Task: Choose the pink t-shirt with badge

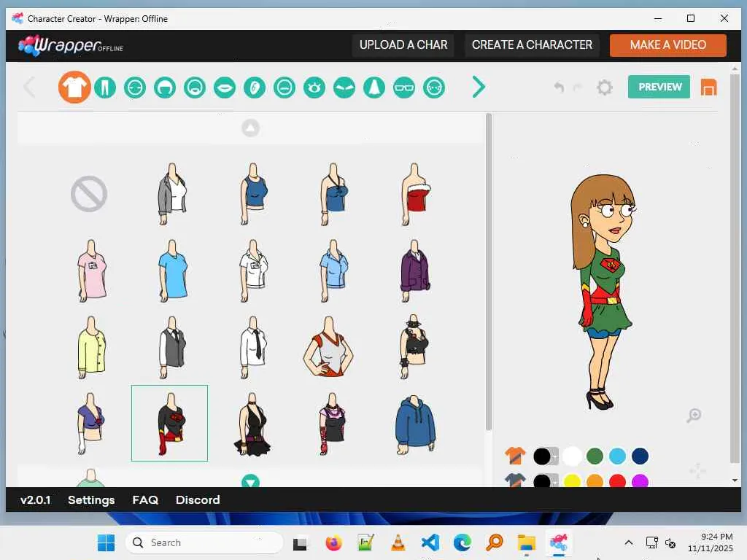Action: tap(91, 271)
